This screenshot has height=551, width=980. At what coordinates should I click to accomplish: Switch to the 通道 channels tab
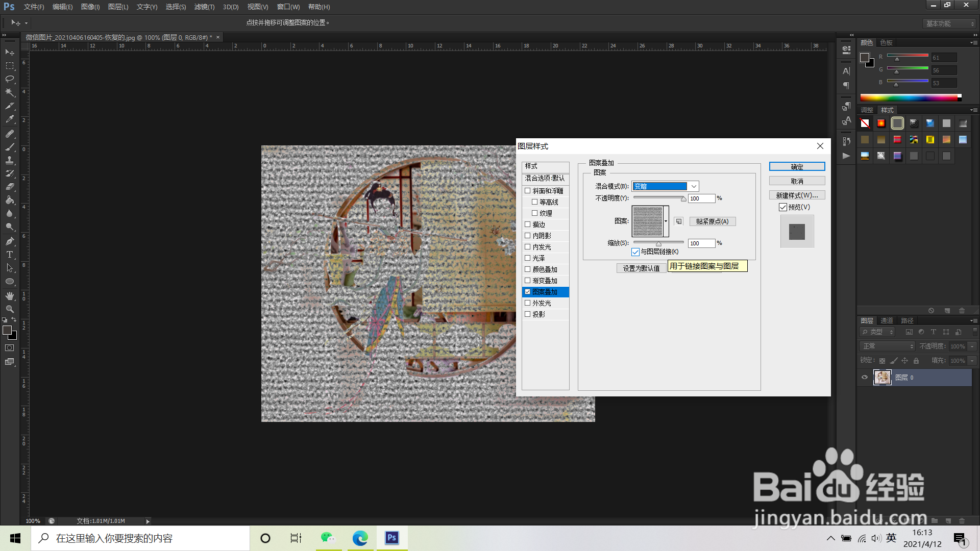(887, 320)
